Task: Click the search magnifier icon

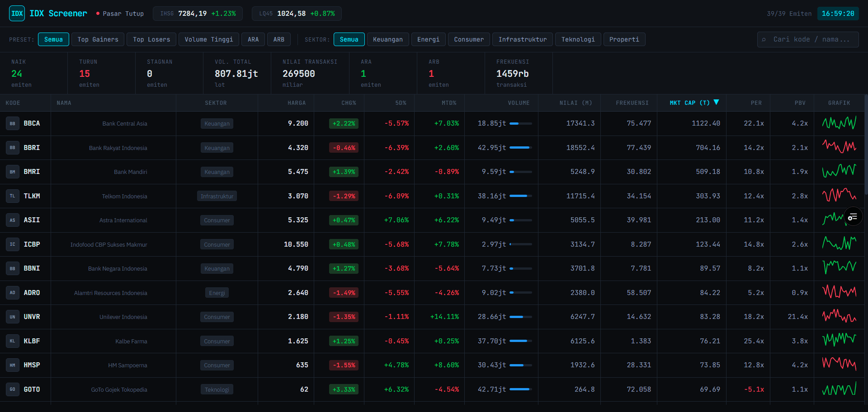Action: pyautogui.click(x=764, y=40)
